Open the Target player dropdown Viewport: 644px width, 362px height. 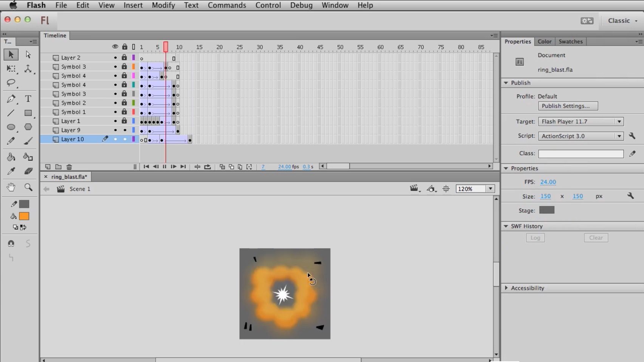point(619,121)
